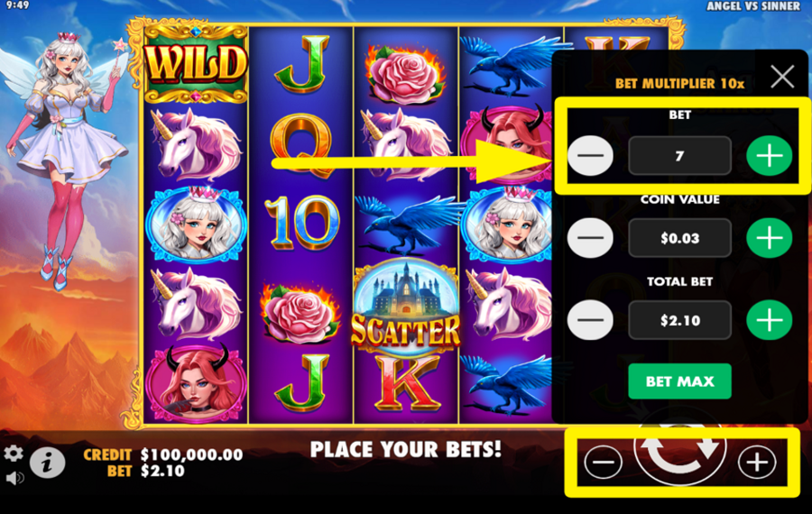Open the settings gear icon
This screenshot has width=812, height=514.
[14, 454]
